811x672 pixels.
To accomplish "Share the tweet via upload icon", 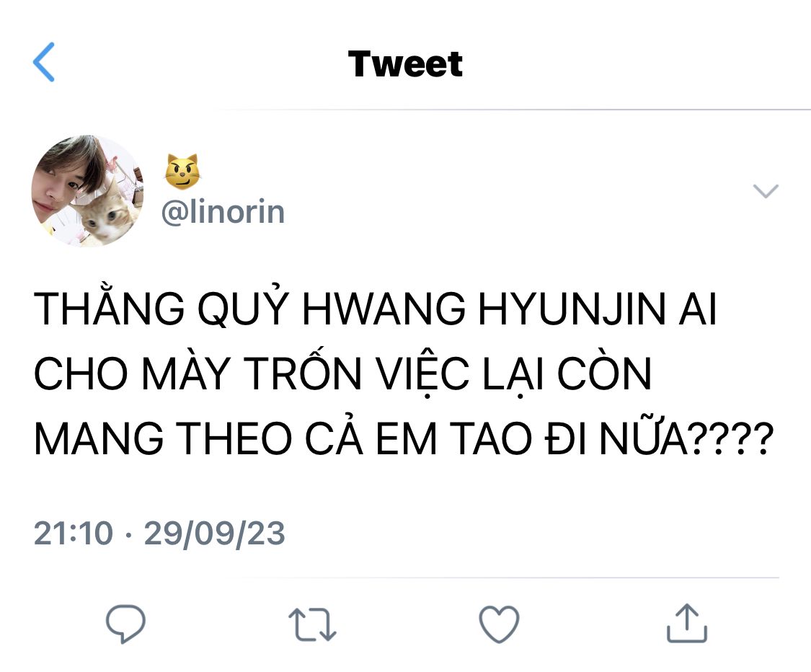I will point(686,623).
